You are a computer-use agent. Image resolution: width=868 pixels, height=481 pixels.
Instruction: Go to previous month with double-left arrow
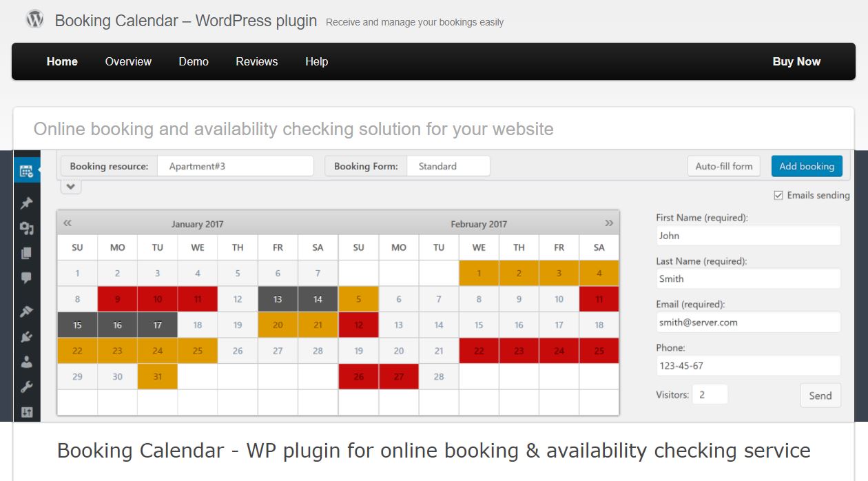(68, 223)
